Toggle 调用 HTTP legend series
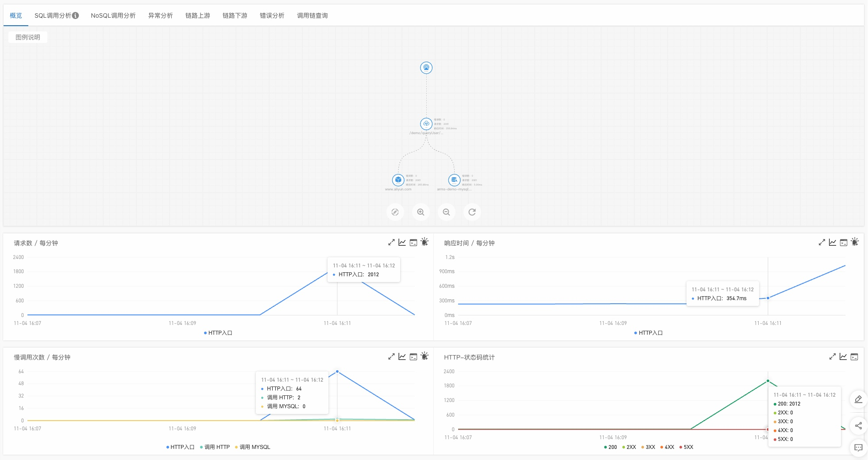This screenshot has width=868, height=460. [x=215, y=447]
